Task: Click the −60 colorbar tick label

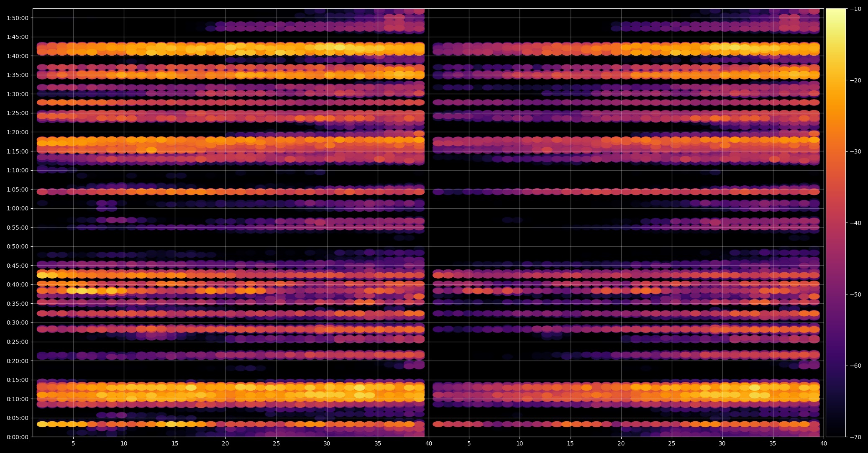Action: (x=855, y=366)
